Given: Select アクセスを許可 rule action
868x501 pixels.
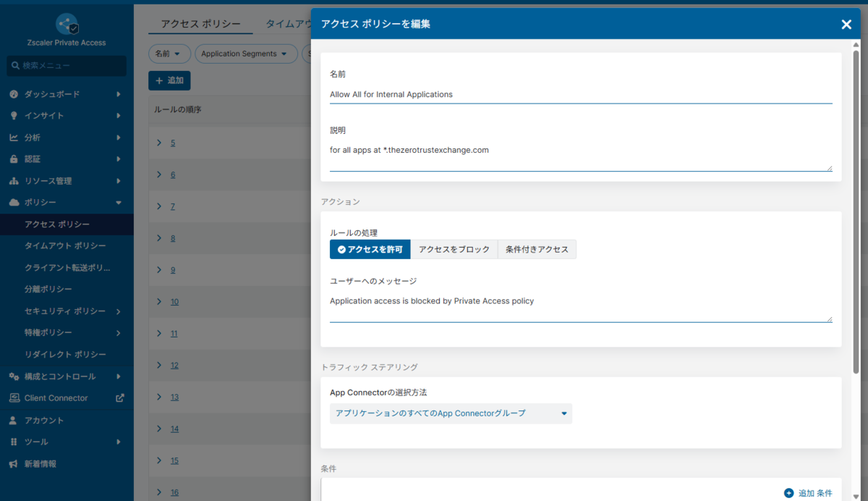Looking at the screenshot, I should coord(370,250).
